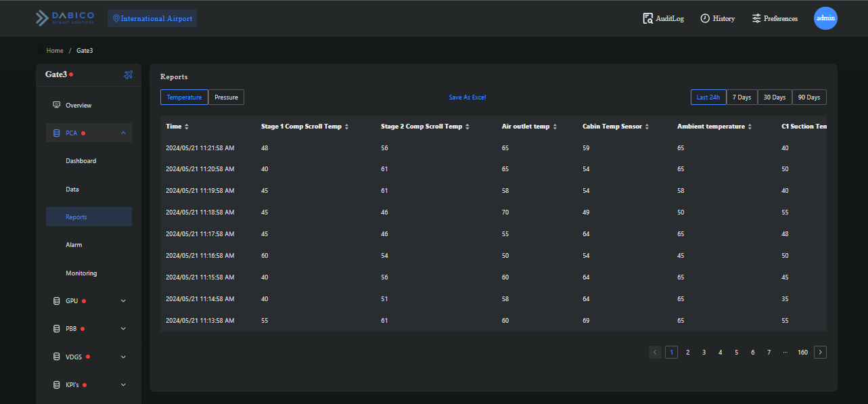Click Air outlet temp value 70

click(505, 212)
